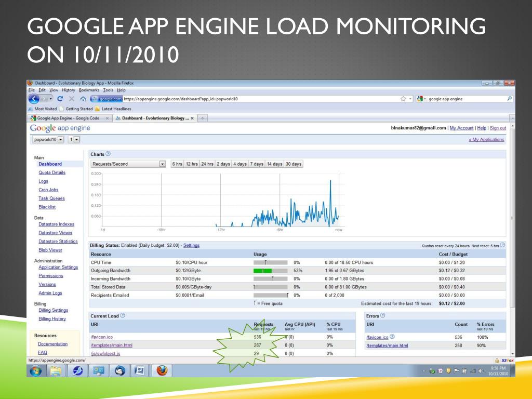Select the 30 days chart range
The width and height of the screenshot is (532, 399).
tap(294, 164)
